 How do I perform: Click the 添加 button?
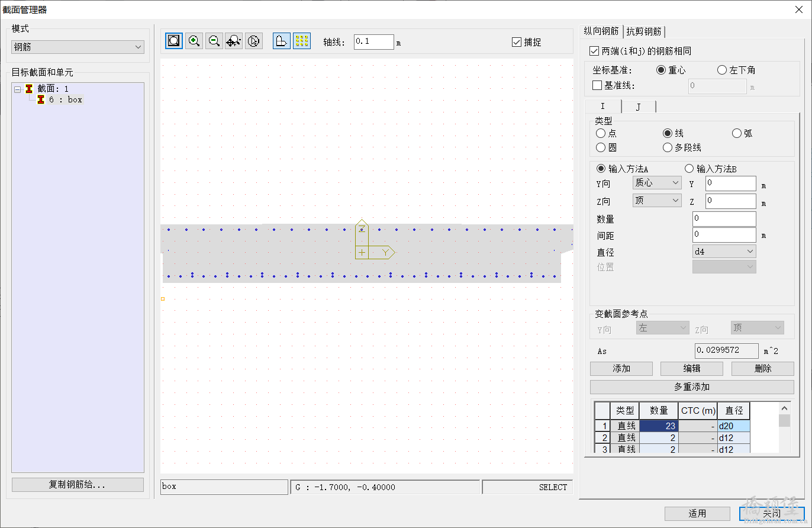[x=621, y=369]
